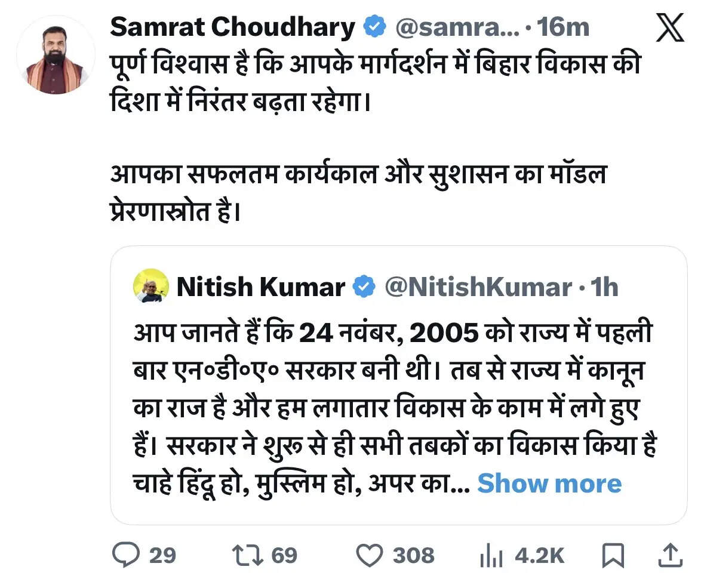Click the 1h timestamp on the quoted tweet
The image size is (704, 588).
(x=605, y=287)
